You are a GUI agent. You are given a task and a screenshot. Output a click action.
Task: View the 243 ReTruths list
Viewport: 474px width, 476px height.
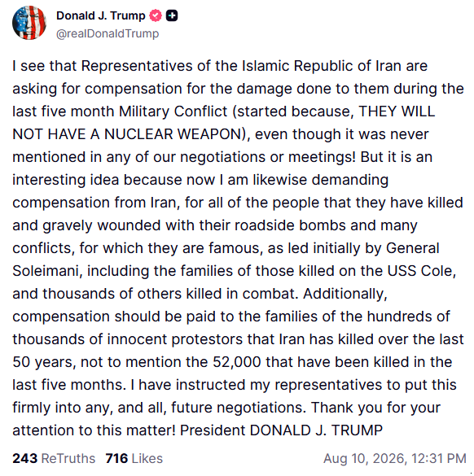click(x=54, y=458)
